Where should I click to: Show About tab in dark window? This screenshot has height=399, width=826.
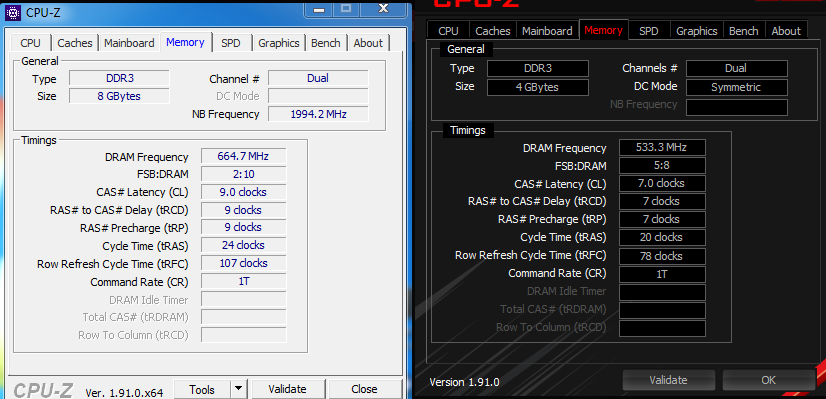click(x=786, y=31)
